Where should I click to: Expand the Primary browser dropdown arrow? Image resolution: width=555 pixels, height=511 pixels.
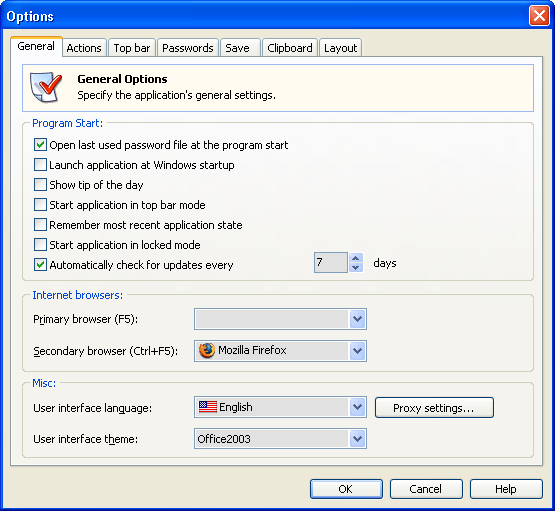click(357, 319)
